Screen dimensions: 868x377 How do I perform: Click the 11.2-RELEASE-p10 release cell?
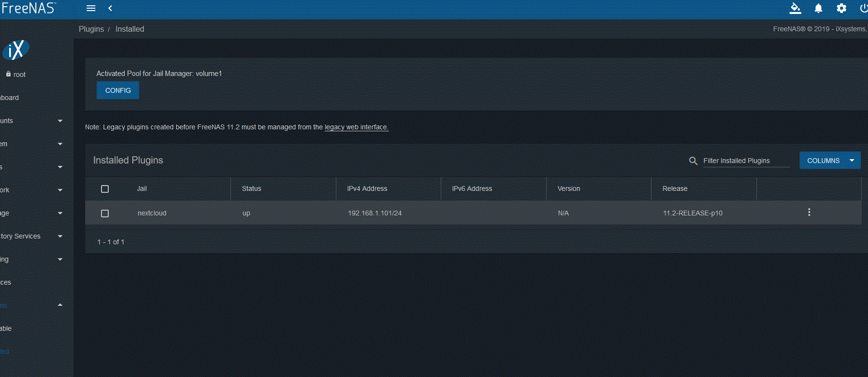point(693,213)
